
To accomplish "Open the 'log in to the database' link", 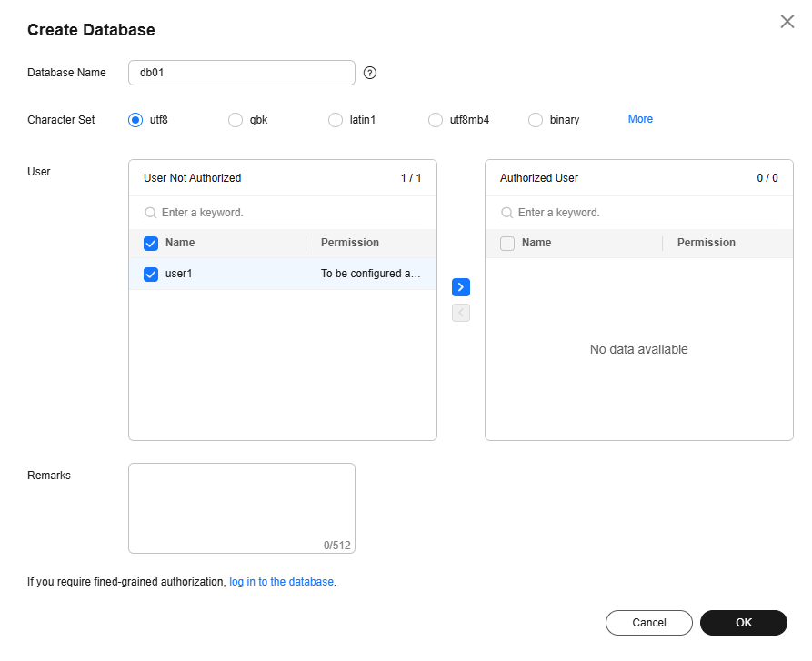I will (x=281, y=582).
